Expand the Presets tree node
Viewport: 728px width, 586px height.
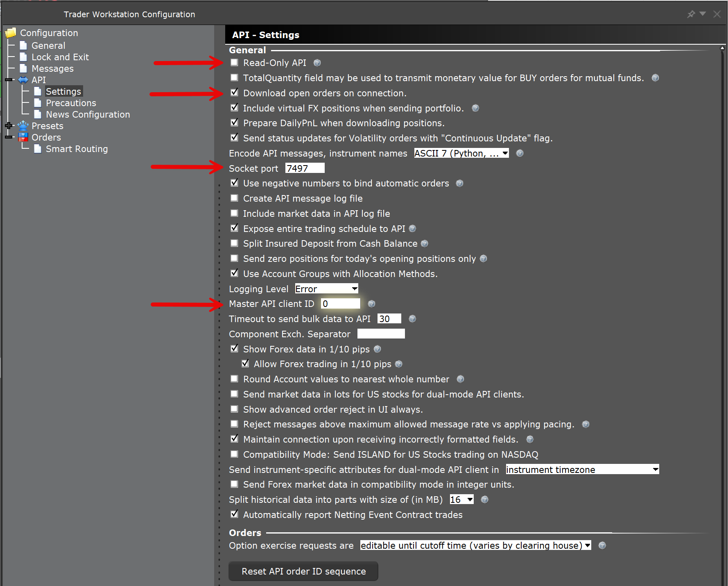9,126
